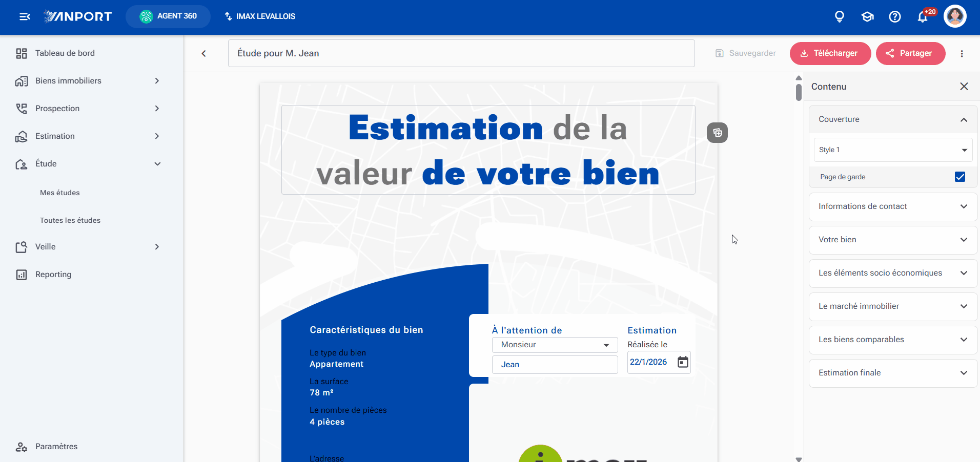Click the Sauvegarder button
Viewport: 980px width, 462px height.
(746, 53)
